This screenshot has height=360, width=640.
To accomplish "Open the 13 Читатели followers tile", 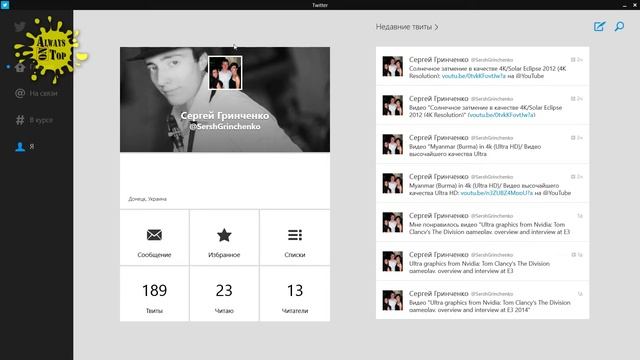I will [x=295, y=294].
